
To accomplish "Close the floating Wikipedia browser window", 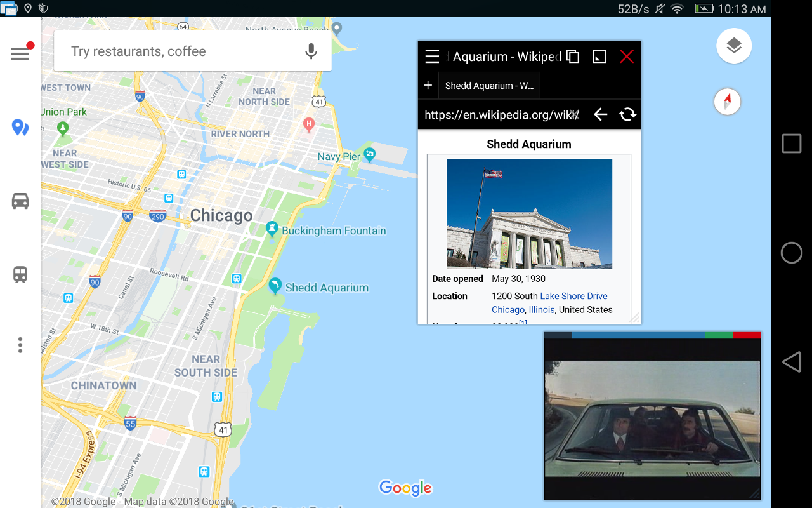I will (627, 57).
